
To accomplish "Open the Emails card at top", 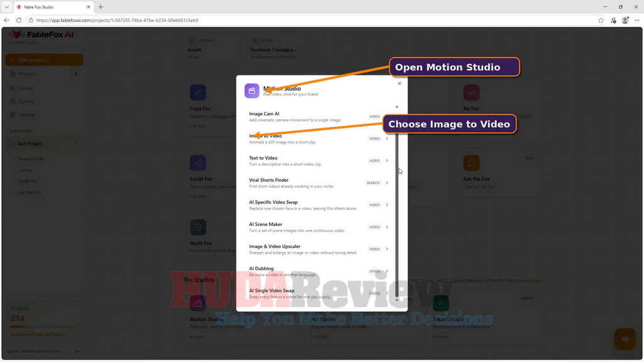I will point(213,49).
